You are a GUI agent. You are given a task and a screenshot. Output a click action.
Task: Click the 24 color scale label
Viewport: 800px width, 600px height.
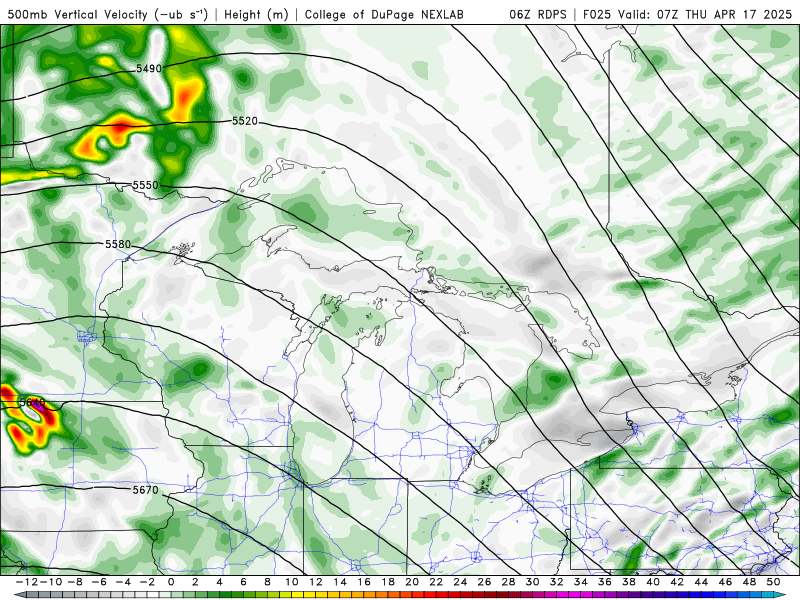pos(460,582)
